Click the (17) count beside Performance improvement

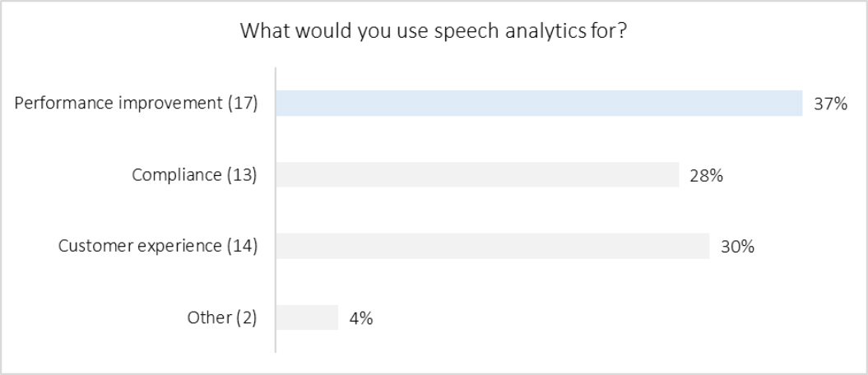click(243, 104)
